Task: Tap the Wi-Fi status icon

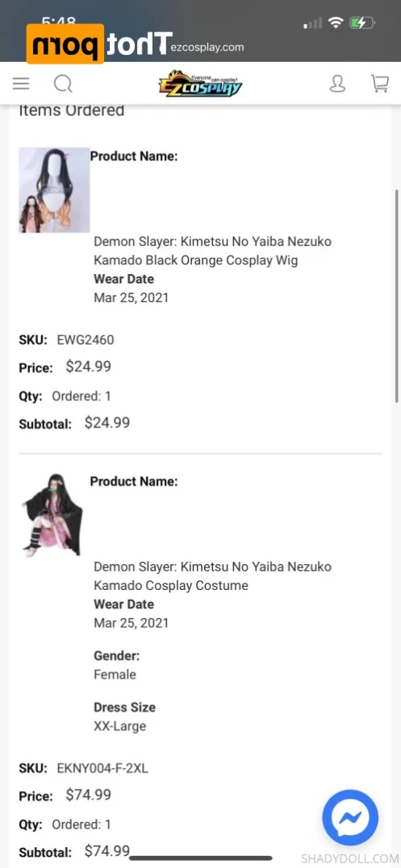Action: coord(335,23)
